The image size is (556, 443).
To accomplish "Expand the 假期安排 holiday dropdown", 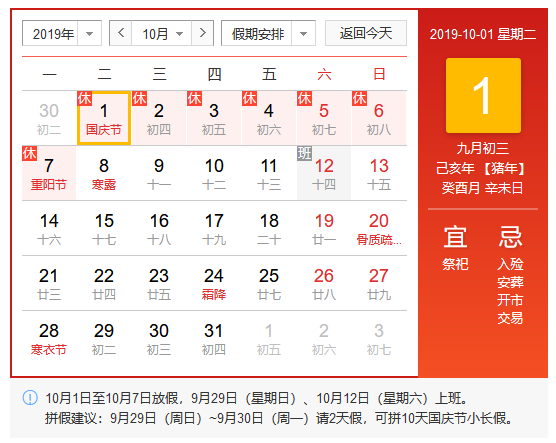I will (268, 33).
